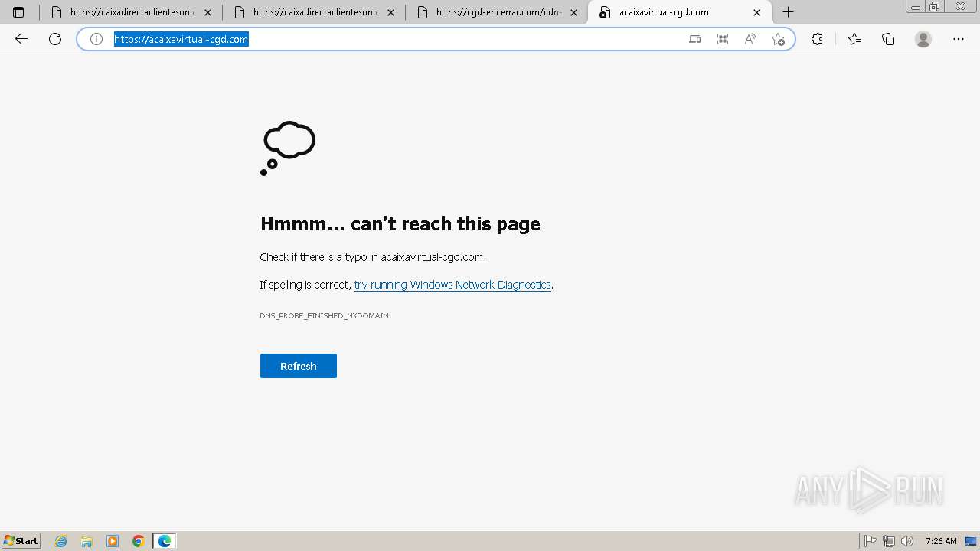The width and height of the screenshot is (980, 551).
Task: Close the first caixadirectaclienteson tab
Action: pos(207,12)
